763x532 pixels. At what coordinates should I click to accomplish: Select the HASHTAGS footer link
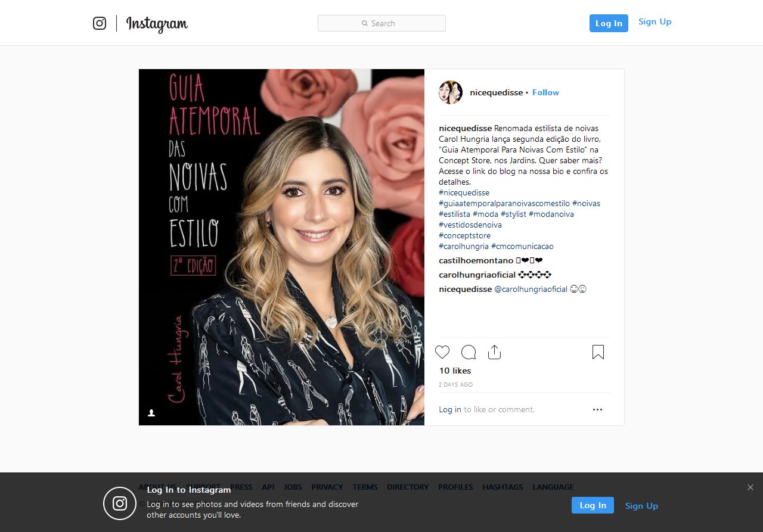503,487
